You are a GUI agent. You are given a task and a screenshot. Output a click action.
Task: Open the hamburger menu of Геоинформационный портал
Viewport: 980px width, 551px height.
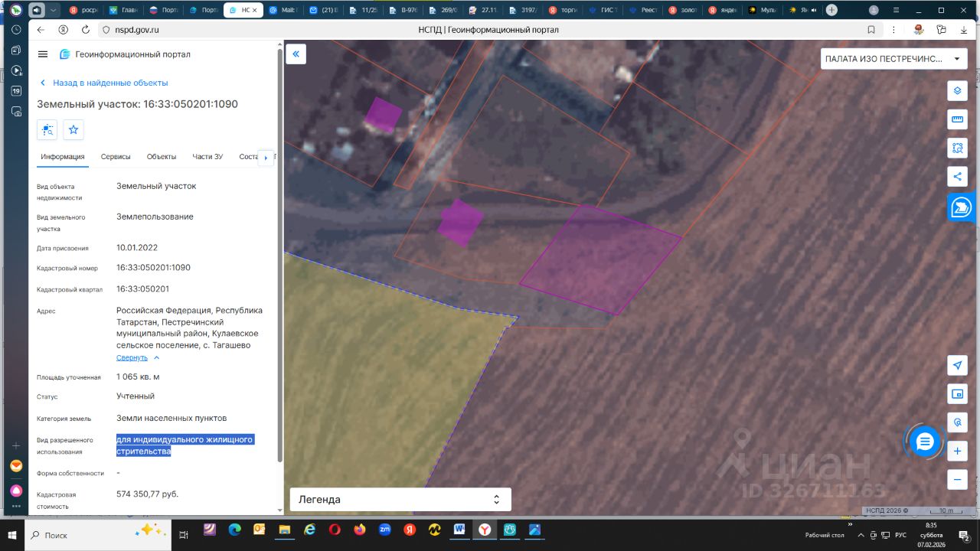tap(43, 54)
